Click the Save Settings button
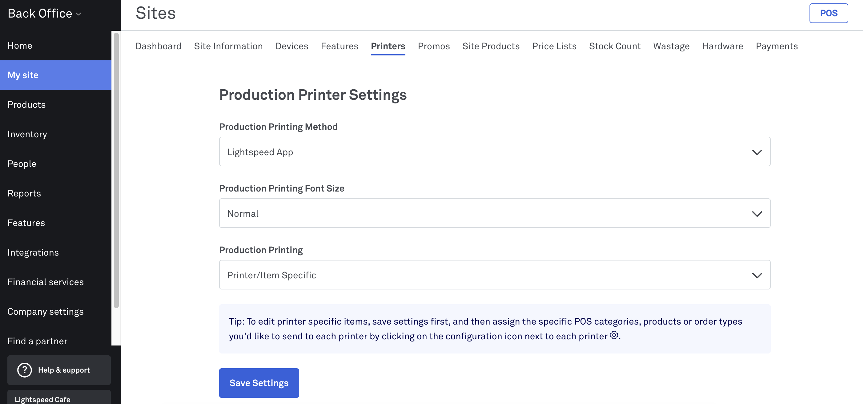Image resolution: width=868 pixels, height=404 pixels. coord(259,383)
